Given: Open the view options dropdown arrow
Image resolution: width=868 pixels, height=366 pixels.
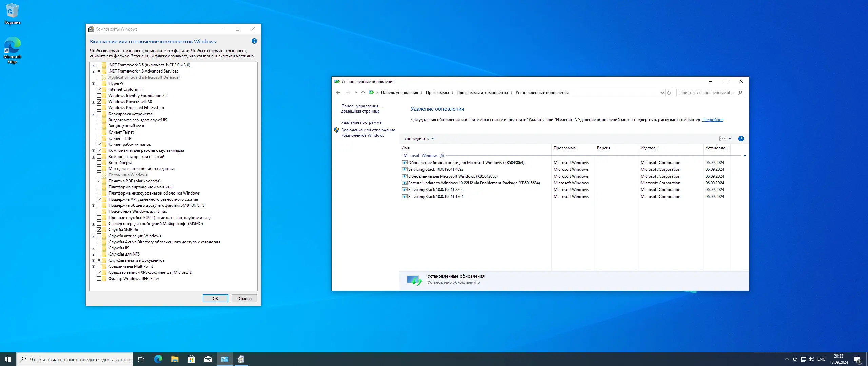Looking at the screenshot, I should click(730, 139).
